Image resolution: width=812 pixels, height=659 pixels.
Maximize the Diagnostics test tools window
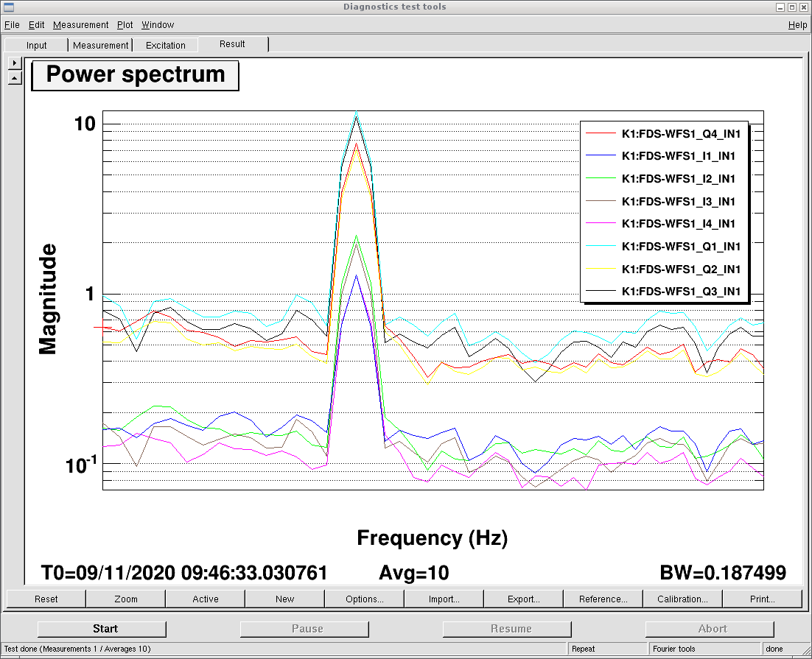(x=792, y=7)
